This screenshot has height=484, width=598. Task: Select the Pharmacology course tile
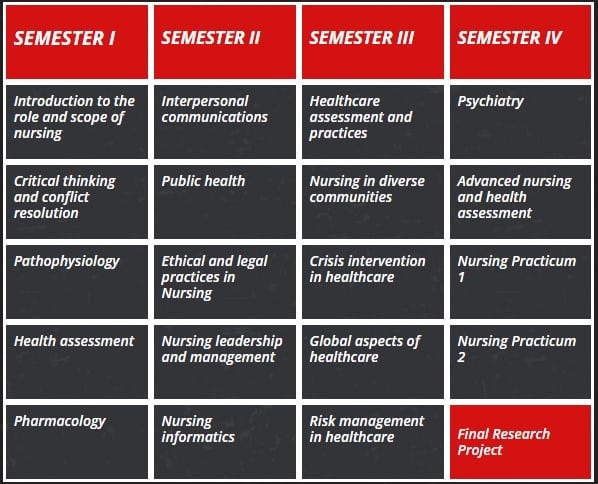click(x=77, y=442)
